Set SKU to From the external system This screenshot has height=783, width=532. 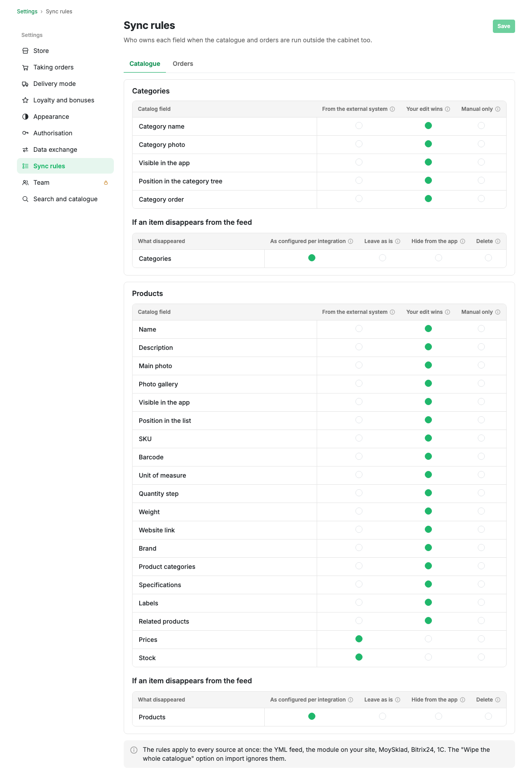pos(359,438)
